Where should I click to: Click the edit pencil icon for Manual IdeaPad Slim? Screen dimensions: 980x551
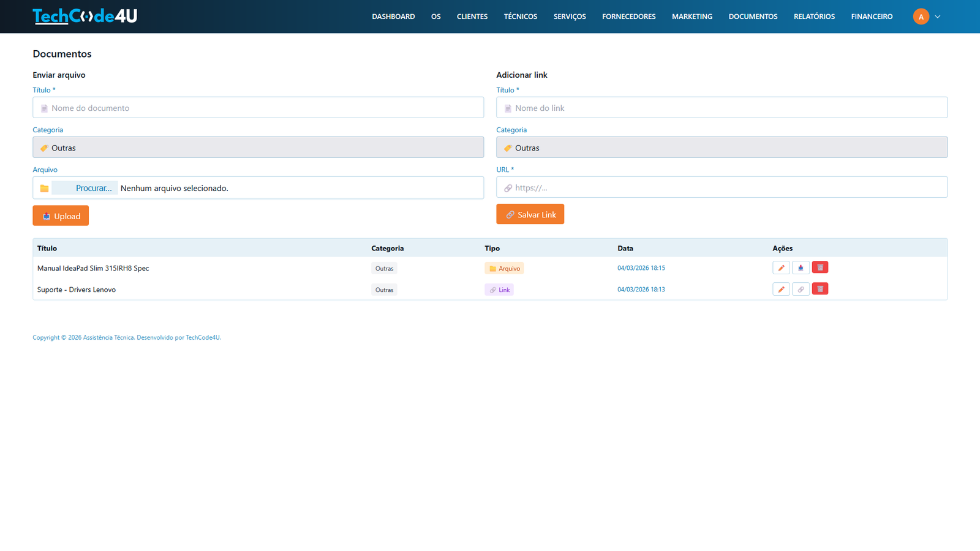pyautogui.click(x=780, y=268)
